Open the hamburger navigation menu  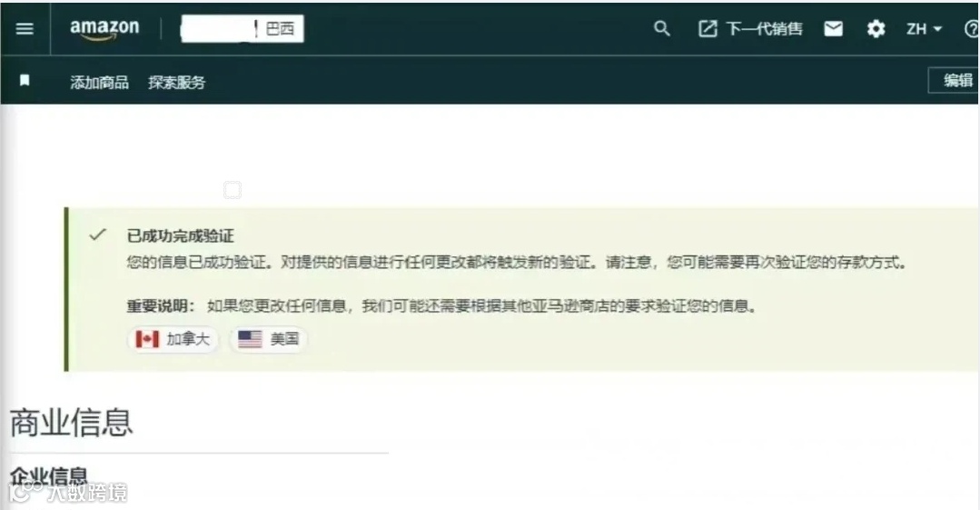coord(25,29)
